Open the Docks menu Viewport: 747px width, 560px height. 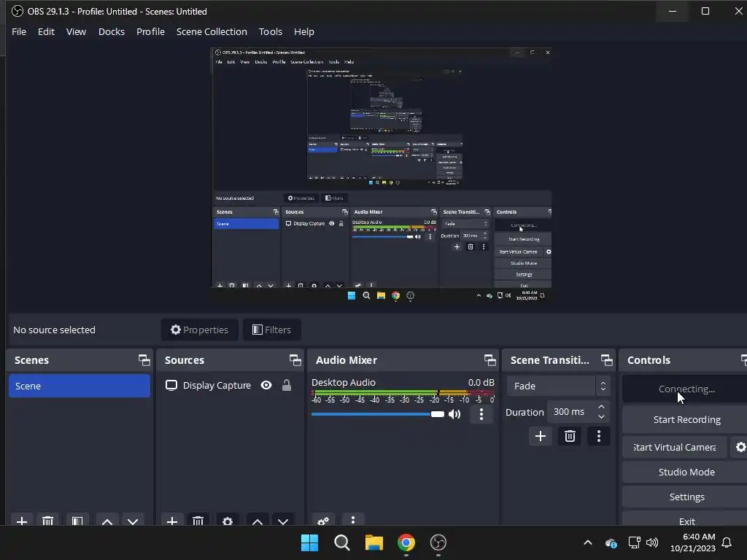pyautogui.click(x=112, y=31)
